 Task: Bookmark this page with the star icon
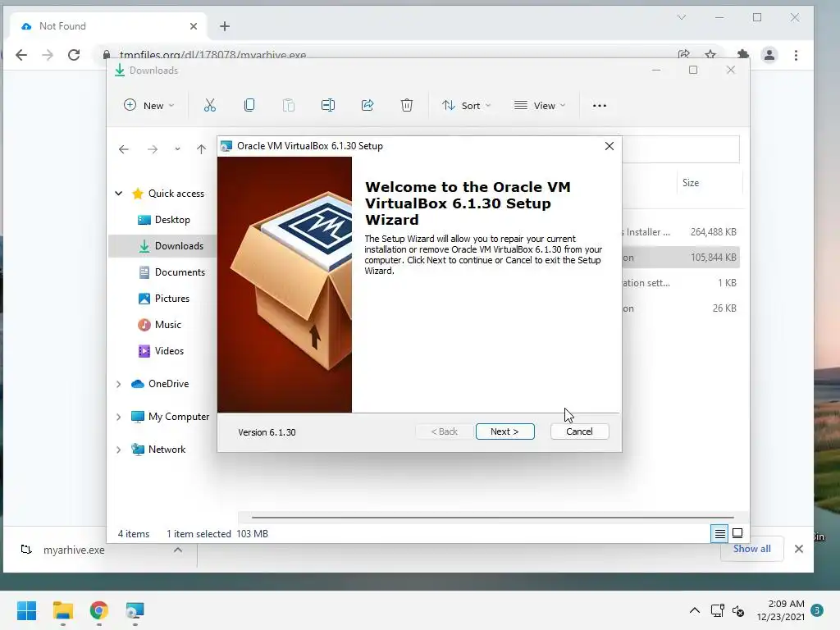pyautogui.click(x=710, y=55)
